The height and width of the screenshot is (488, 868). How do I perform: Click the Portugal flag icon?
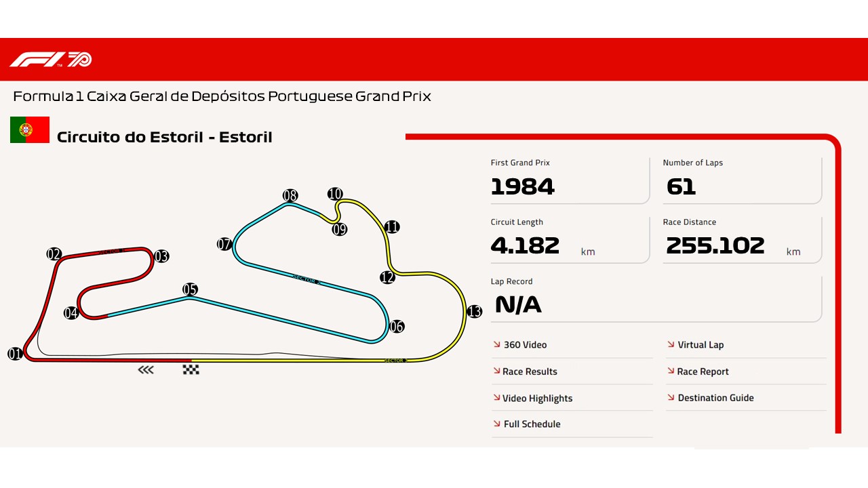[30, 129]
